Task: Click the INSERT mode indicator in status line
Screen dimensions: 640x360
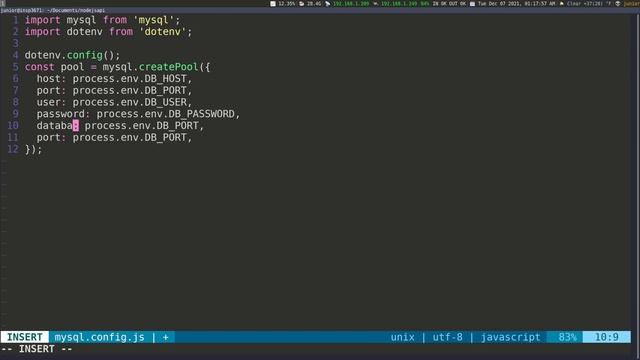Action: (24, 337)
